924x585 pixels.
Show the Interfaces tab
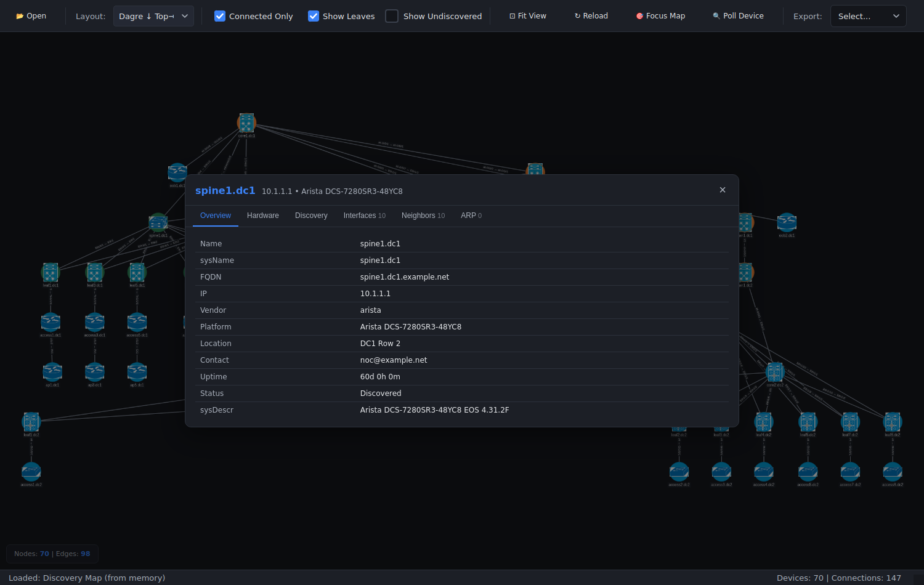[x=365, y=216]
